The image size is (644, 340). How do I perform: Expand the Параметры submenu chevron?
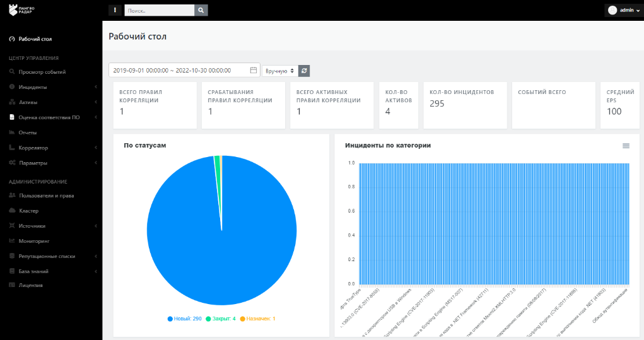(96, 163)
